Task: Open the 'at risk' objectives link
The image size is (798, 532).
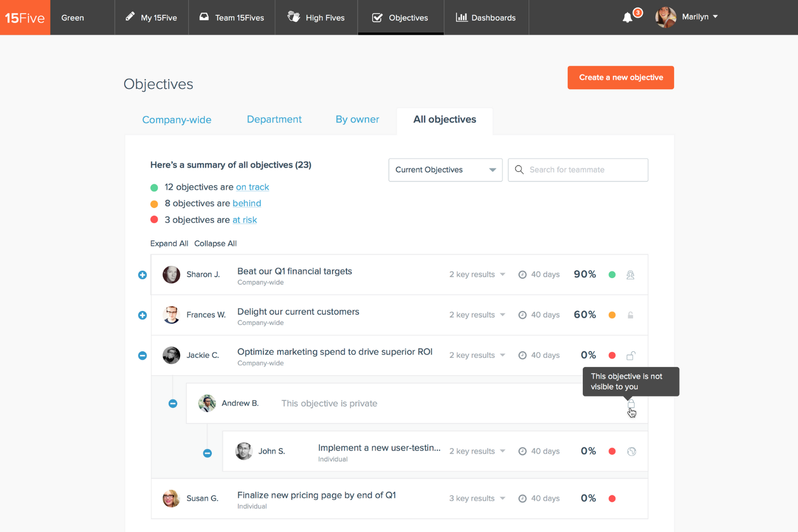Action: pos(244,220)
